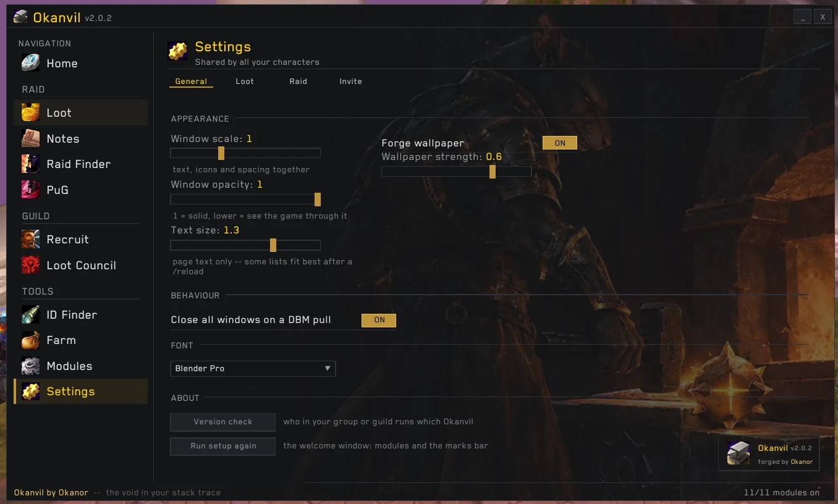The width and height of the screenshot is (838, 504).
Task: Toggle Close all windows on DBM pull
Action: click(379, 320)
